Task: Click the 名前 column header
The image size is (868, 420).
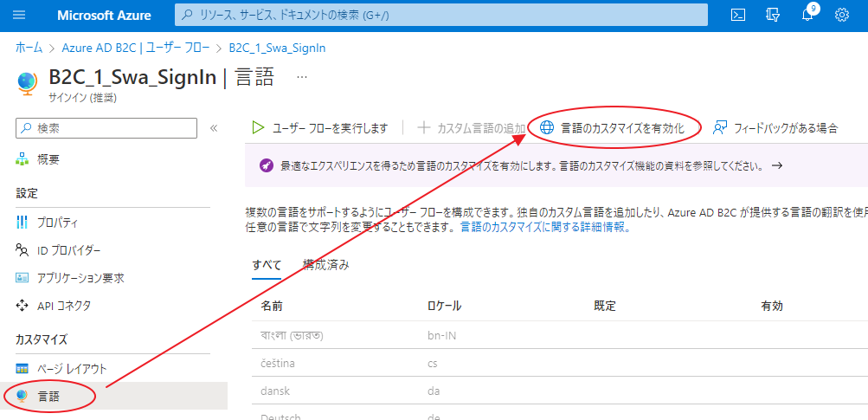Action: tap(273, 306)
